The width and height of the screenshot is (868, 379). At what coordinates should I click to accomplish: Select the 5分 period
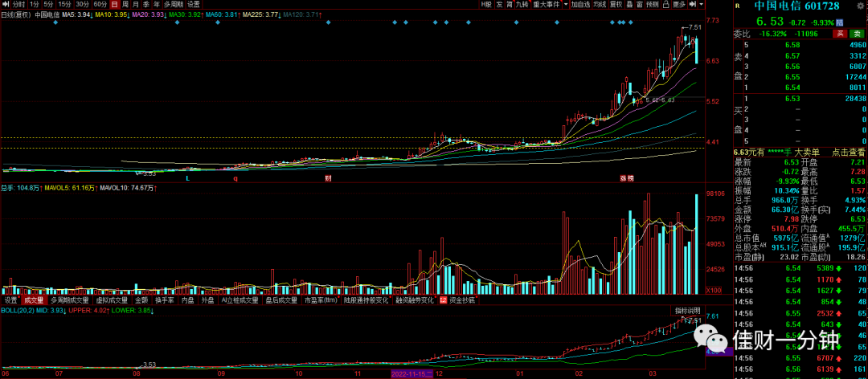49,4
